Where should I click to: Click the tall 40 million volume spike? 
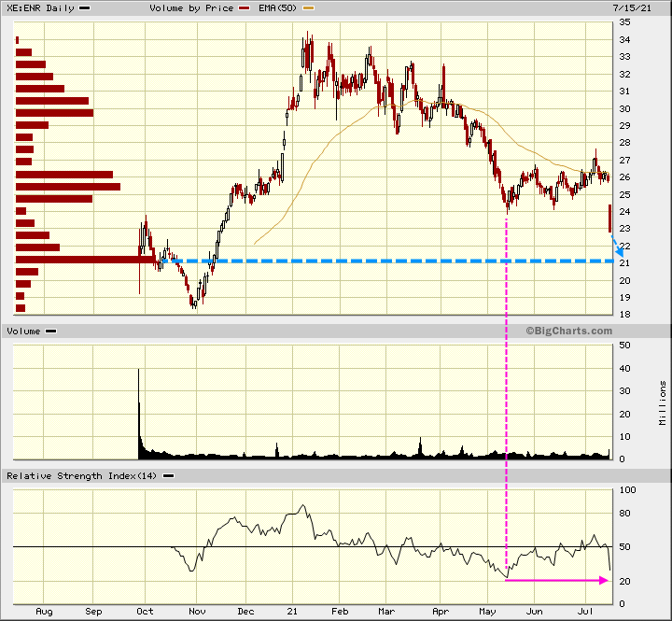[138, 414]
